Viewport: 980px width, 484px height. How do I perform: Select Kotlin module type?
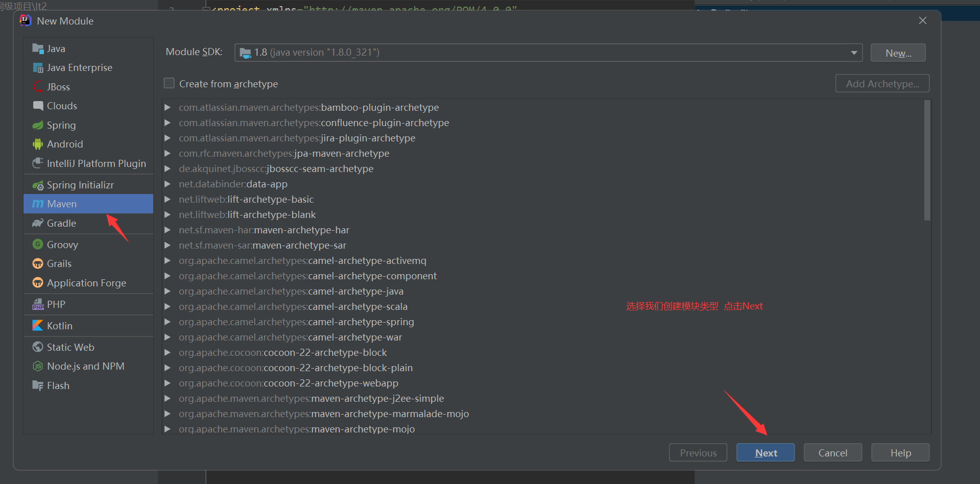(88, 326)
